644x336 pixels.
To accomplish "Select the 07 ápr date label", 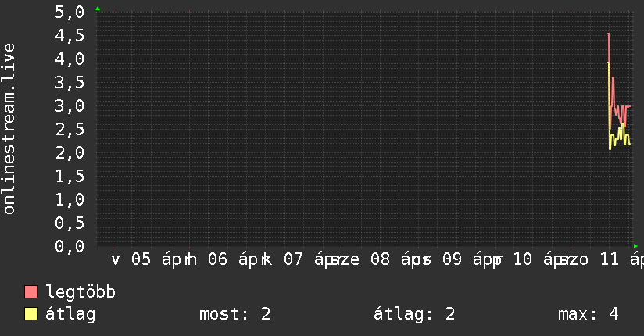I will pyautogui.click(x=309, y=259).
